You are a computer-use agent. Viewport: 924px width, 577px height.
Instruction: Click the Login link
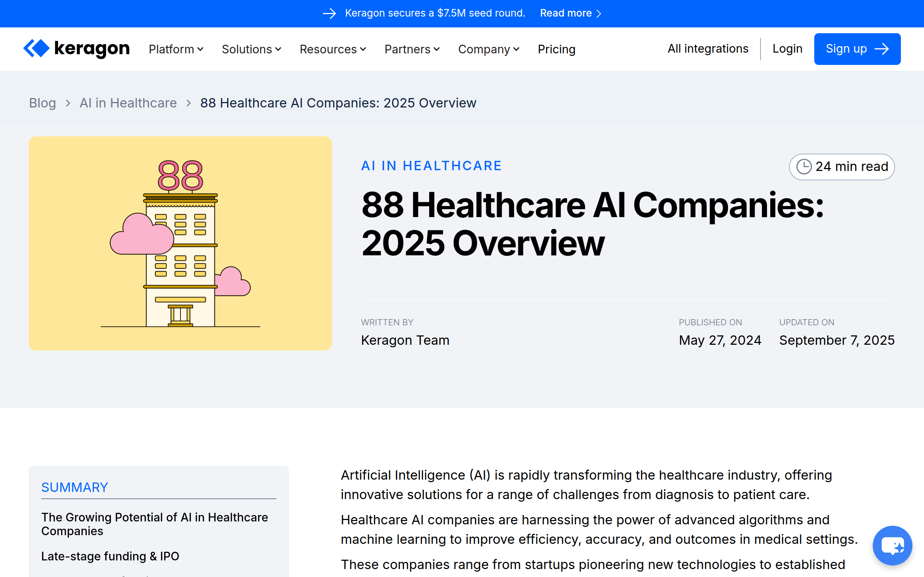(x=787, y=49)
